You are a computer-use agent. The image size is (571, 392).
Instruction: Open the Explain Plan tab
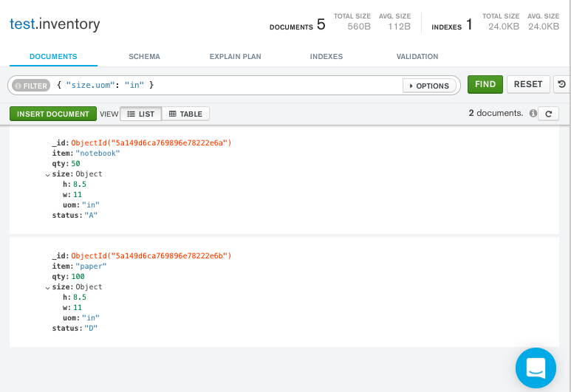(235, 57)
